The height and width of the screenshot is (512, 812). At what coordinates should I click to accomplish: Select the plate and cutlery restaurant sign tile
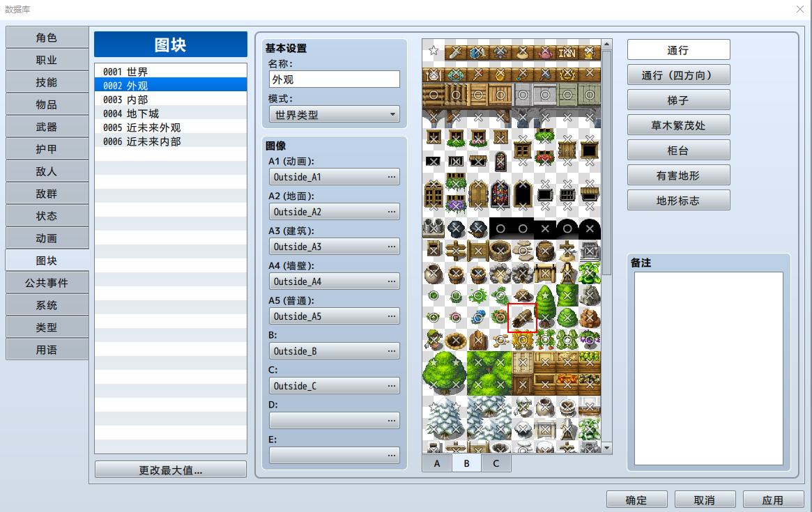[434, 72]
